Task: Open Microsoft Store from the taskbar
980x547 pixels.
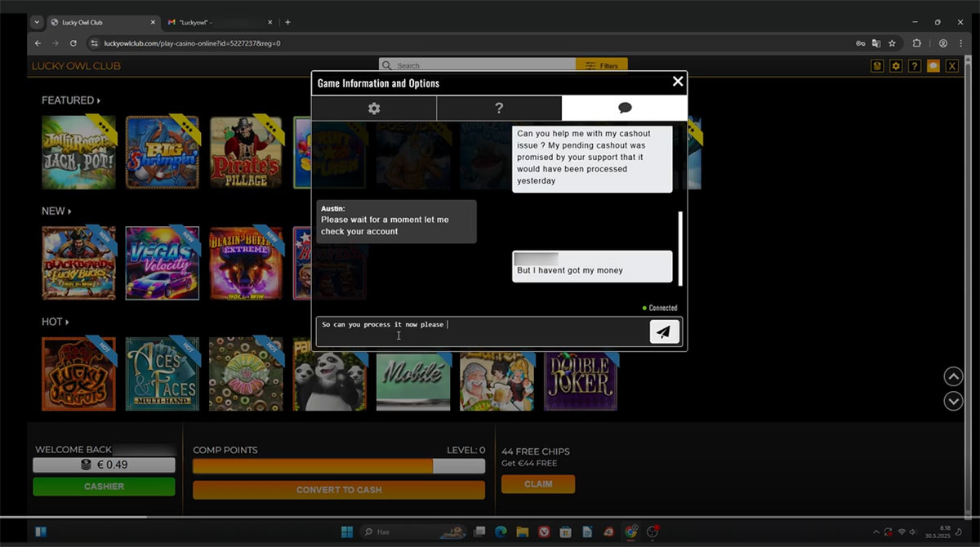Action: (x=565, y=532)
